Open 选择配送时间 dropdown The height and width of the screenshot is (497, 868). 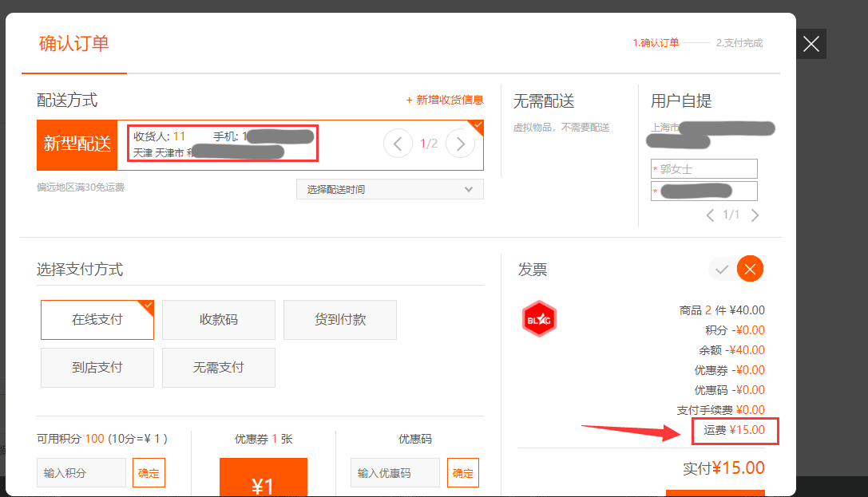(x=390, y=189)
